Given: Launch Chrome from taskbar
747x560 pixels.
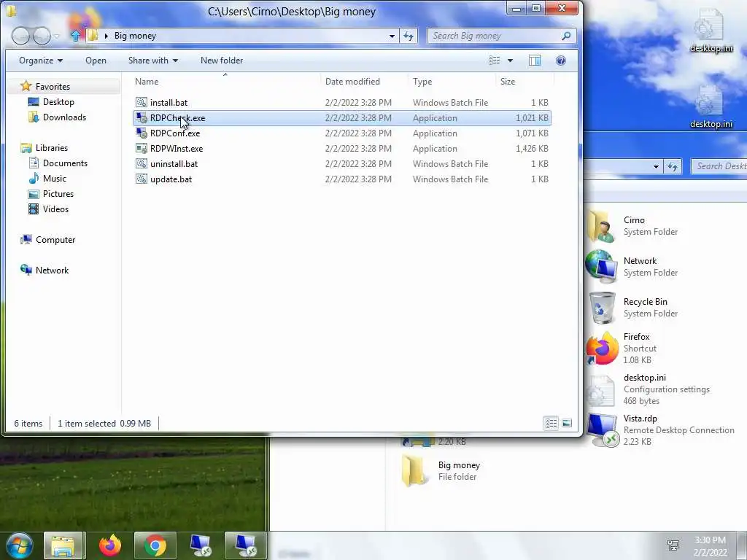Looking at the screenshot, I should click(155, 545).
